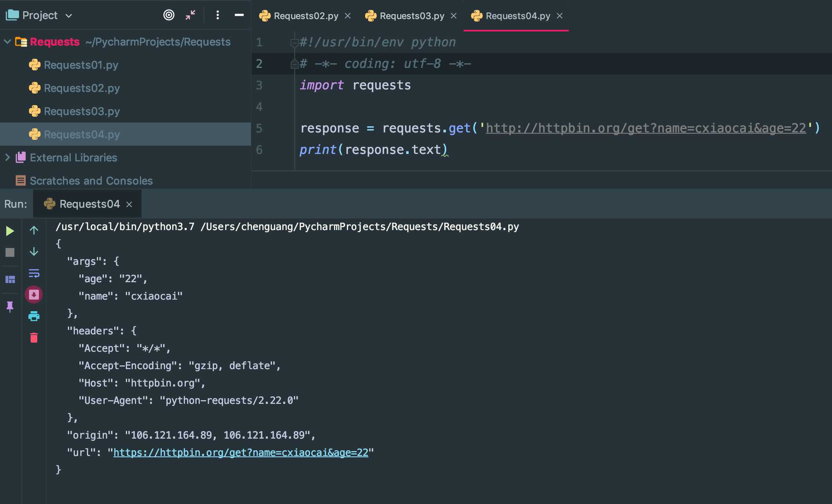Toggle soft-wrap in Run console
The image size is (832, 504).
tap(34, 273)
